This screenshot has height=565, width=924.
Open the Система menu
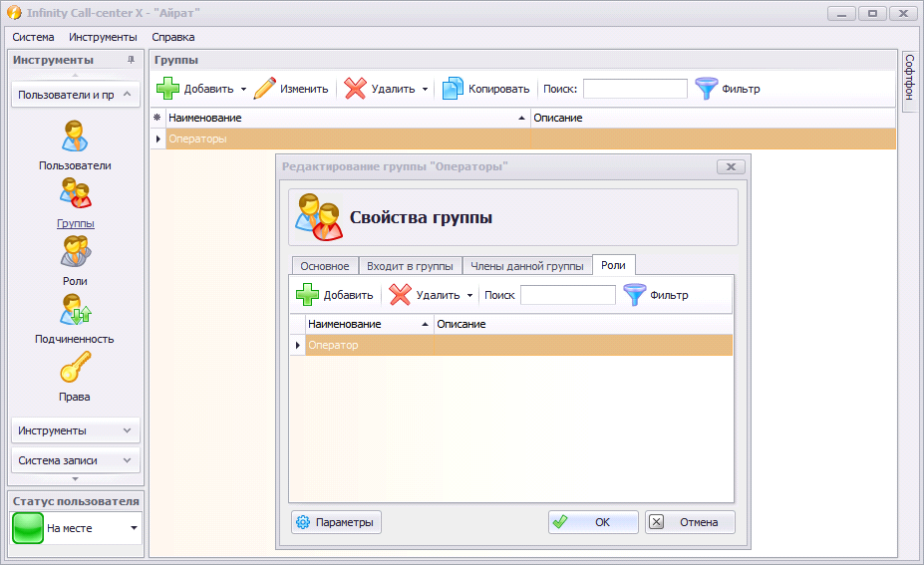tap(33, 37)
